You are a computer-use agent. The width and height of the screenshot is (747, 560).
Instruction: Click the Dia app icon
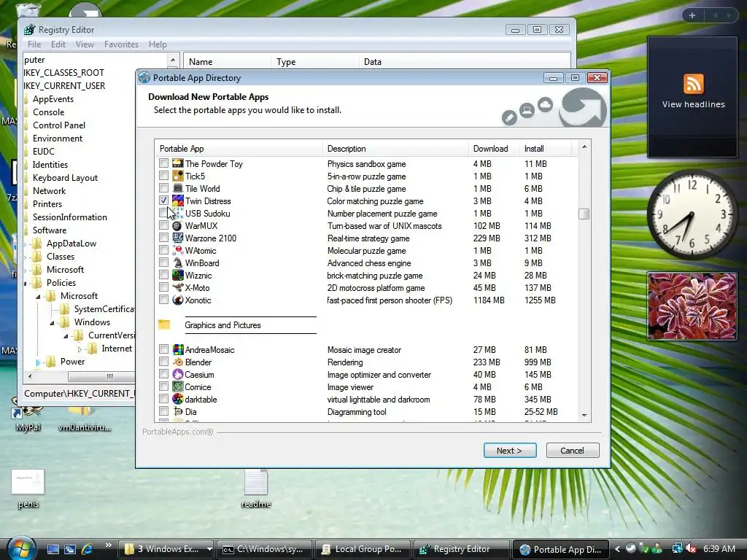(x=178, y=411)
